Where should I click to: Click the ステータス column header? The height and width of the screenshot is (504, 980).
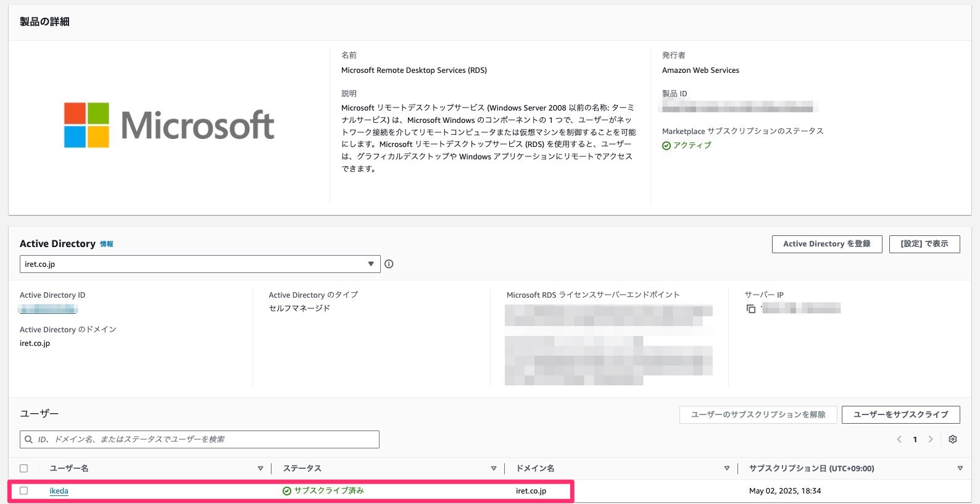(x=302, y=469)
